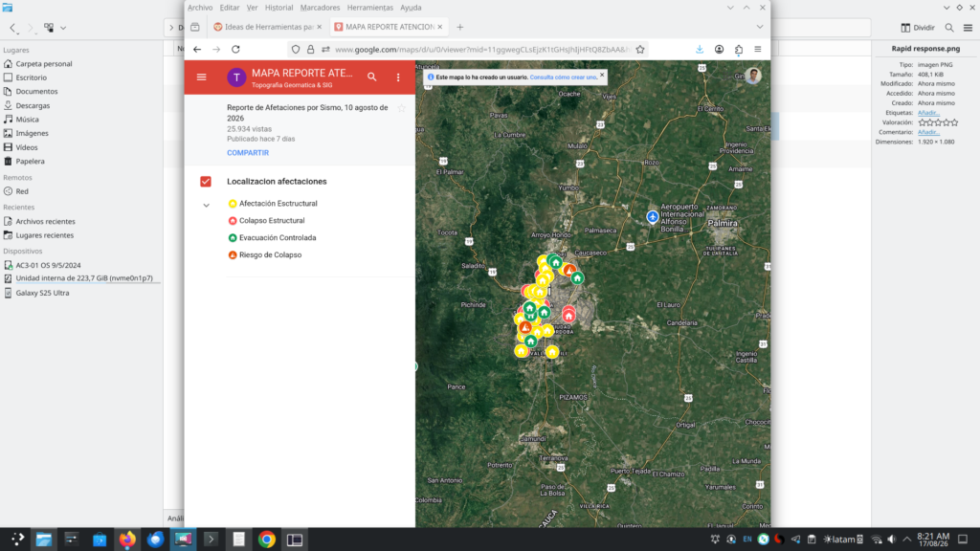
Task: Click the Consulta cómo crear uno link
Action: (564, 77)
